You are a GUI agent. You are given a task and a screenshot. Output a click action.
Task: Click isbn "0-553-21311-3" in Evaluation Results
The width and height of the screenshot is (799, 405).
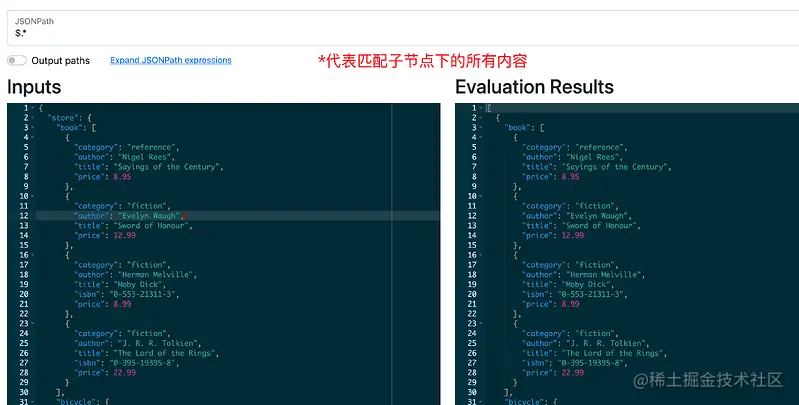590,294
